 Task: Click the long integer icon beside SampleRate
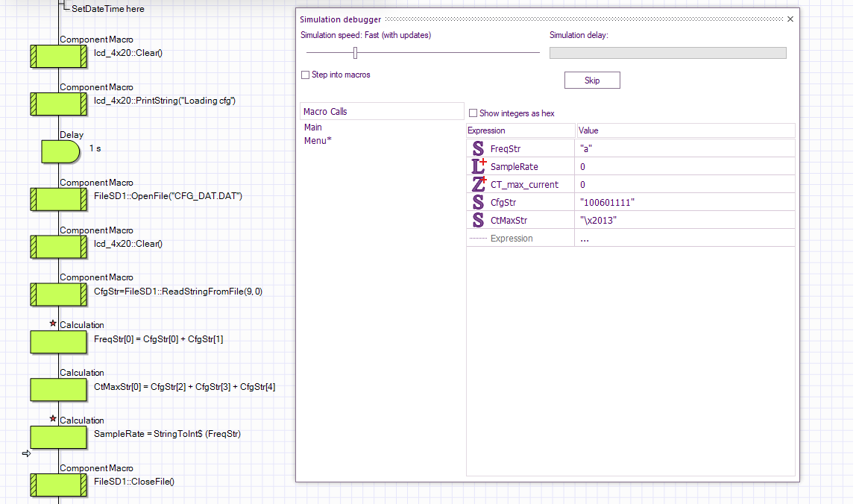pos(479,166)
